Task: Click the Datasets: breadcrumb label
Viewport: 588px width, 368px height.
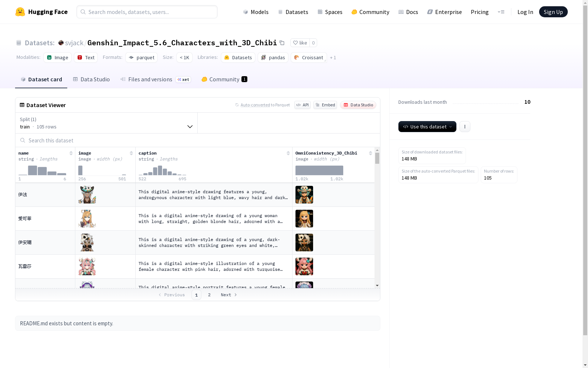Action: click(x=40, y=43)
